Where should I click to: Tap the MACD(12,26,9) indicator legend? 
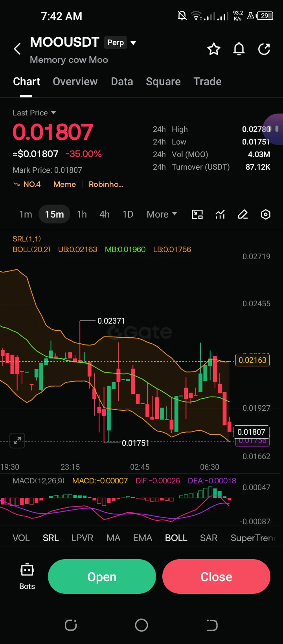click(39, 481)
